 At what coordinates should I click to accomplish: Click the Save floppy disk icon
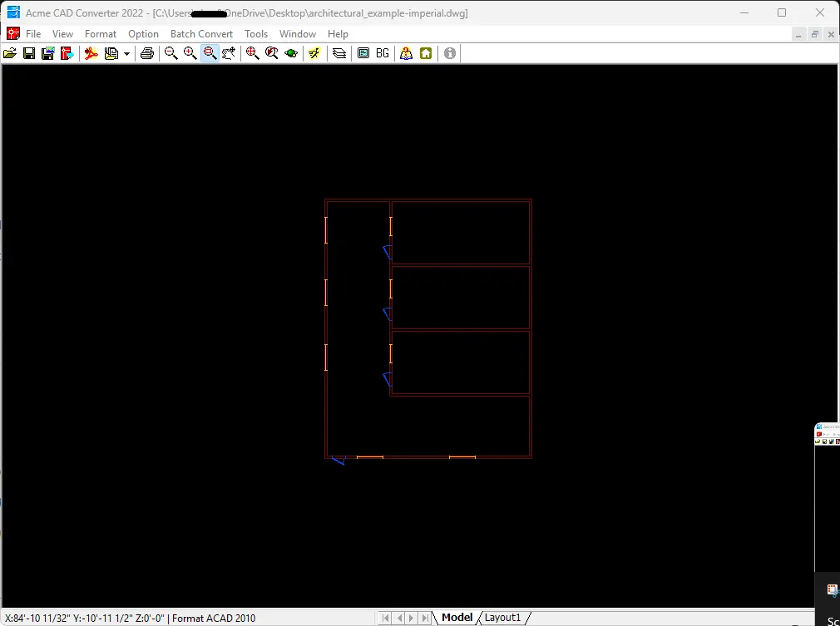[29, 53]
